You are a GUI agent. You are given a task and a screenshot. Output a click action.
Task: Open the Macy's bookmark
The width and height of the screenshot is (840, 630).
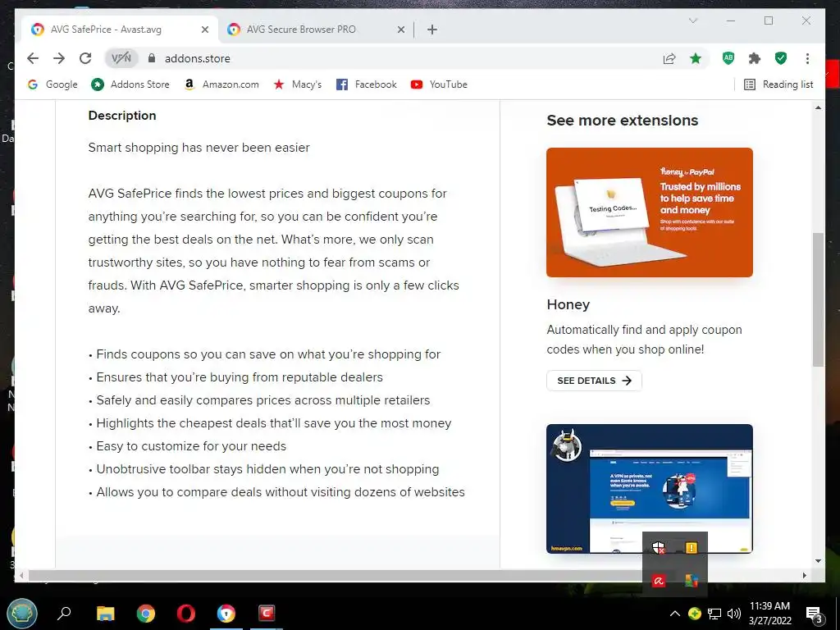pyautogui.click(x=297, y=84)
